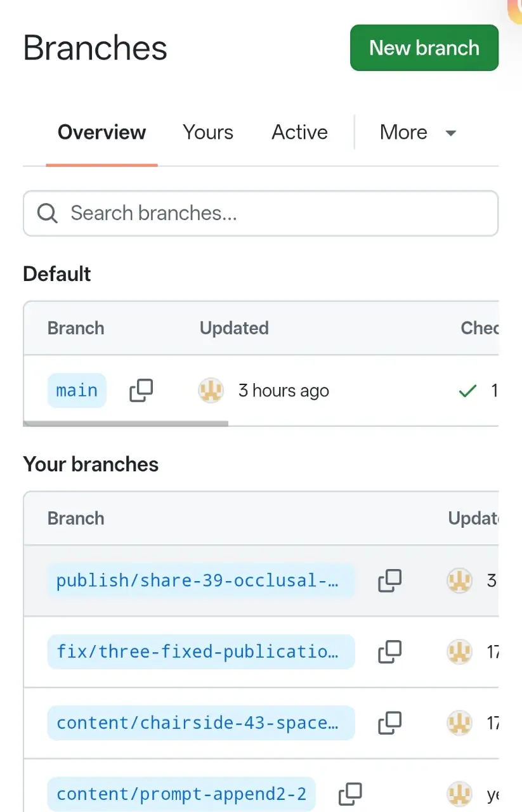Open the main branch link
The image size is (522, 812).
coord(77,391)
